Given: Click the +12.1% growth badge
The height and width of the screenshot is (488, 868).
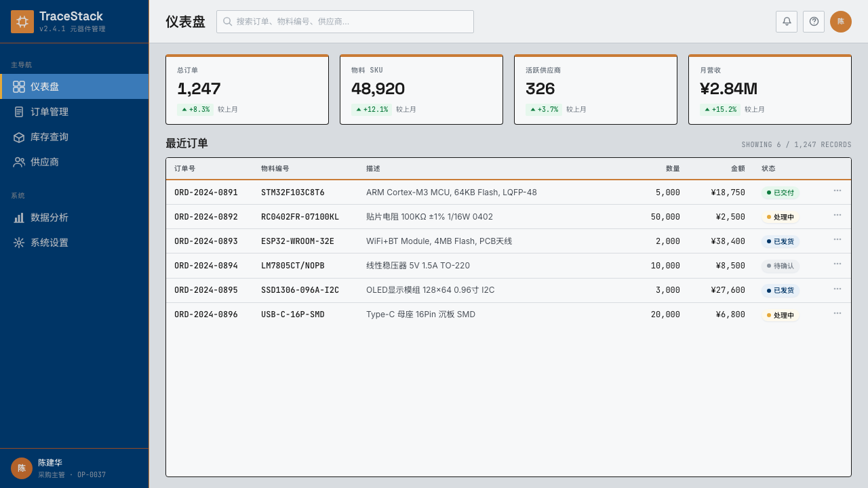Looking at the screenshot, I should point(372,109).
